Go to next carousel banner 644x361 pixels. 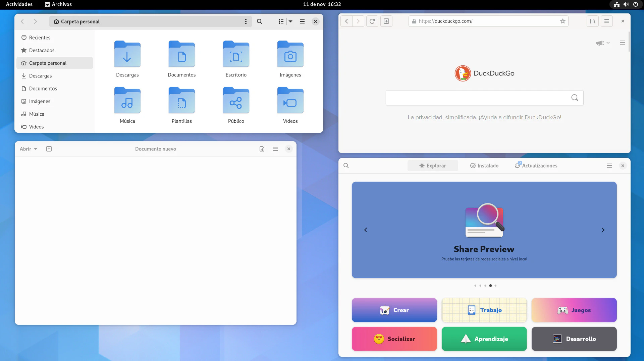[x=603, y=230]
